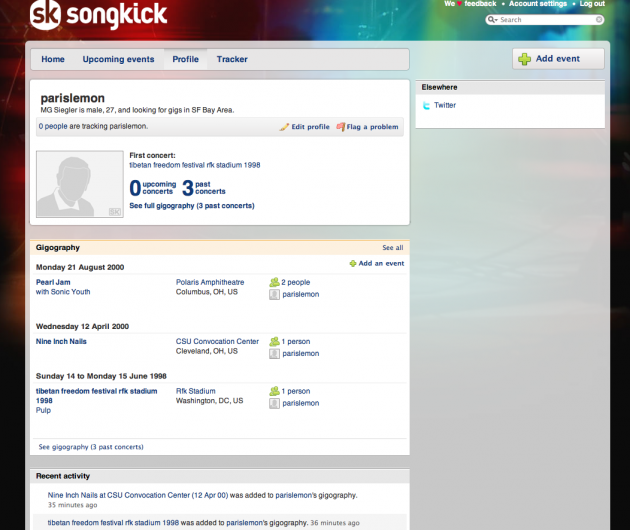The width and height of the screenshot is (630, 530).
Task: Open the Twitter link under Elsewhere
Action: 445,105
